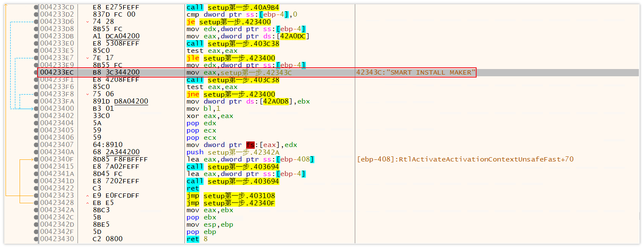The height and width of the screenshot is (248, 644).
Task: Click the push setup第一步.42342A instruction
Action: point(233,152)
